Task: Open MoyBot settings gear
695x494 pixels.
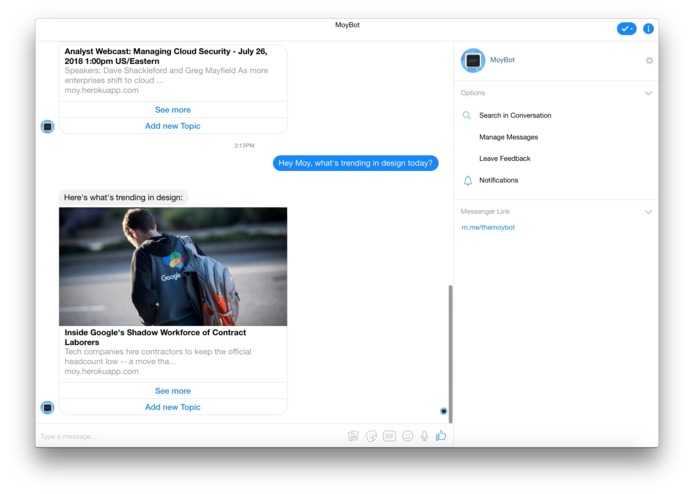Action: [649, 60]
